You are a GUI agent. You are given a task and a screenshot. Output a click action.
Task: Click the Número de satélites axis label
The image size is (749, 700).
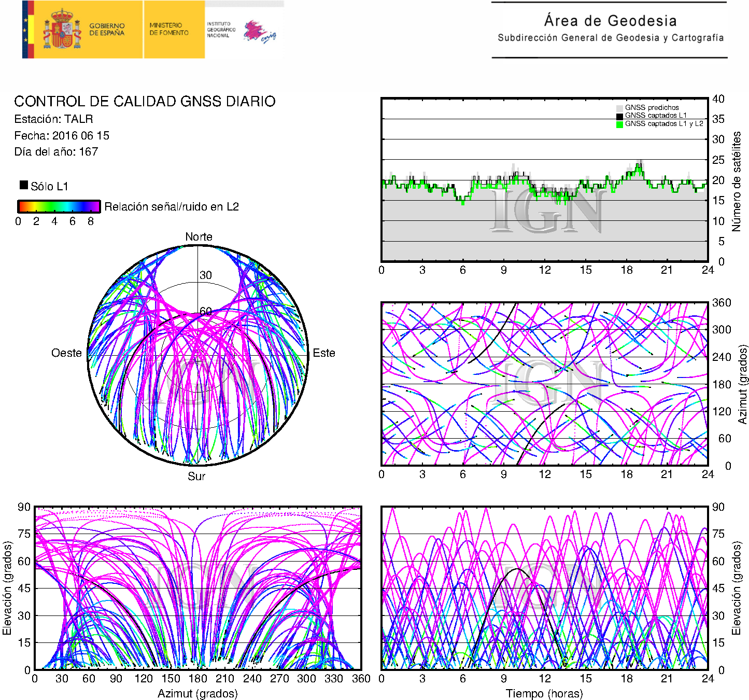pos(736,181)
